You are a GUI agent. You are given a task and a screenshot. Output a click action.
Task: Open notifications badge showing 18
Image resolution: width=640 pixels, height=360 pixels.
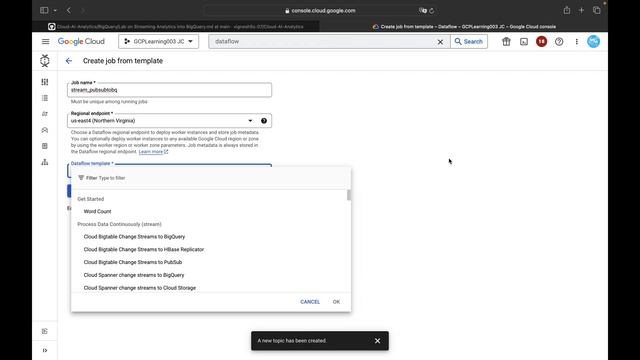click(541, 42)
